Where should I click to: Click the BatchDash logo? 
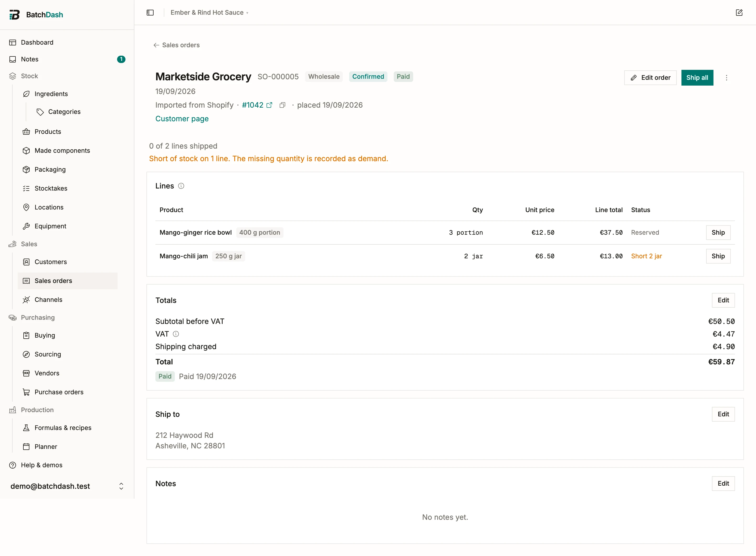36,14
